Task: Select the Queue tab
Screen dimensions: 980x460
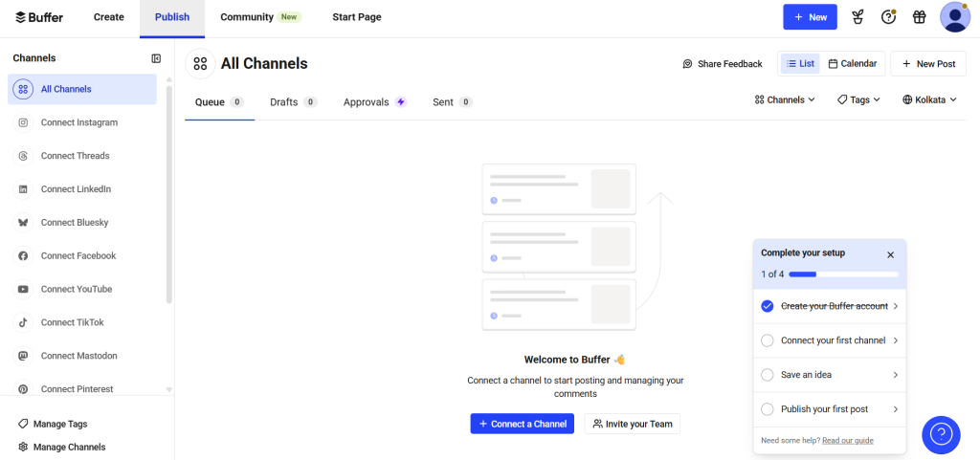Action: tap(219, 102)
